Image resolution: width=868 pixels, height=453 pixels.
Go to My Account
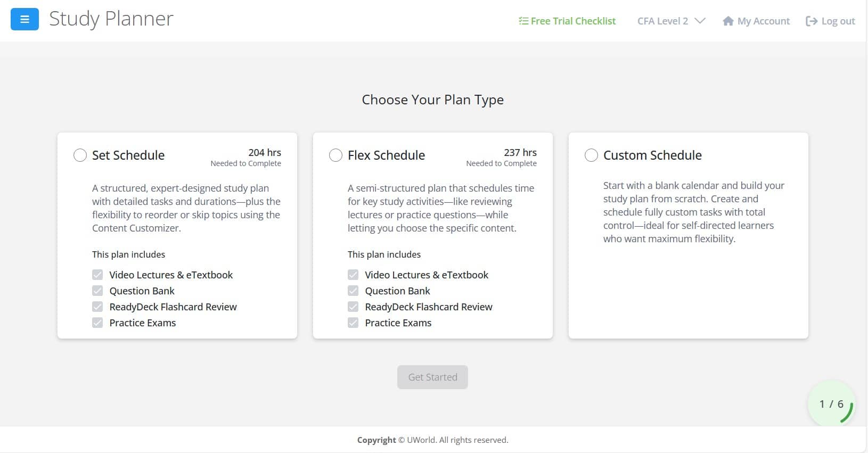click(763, 21)
